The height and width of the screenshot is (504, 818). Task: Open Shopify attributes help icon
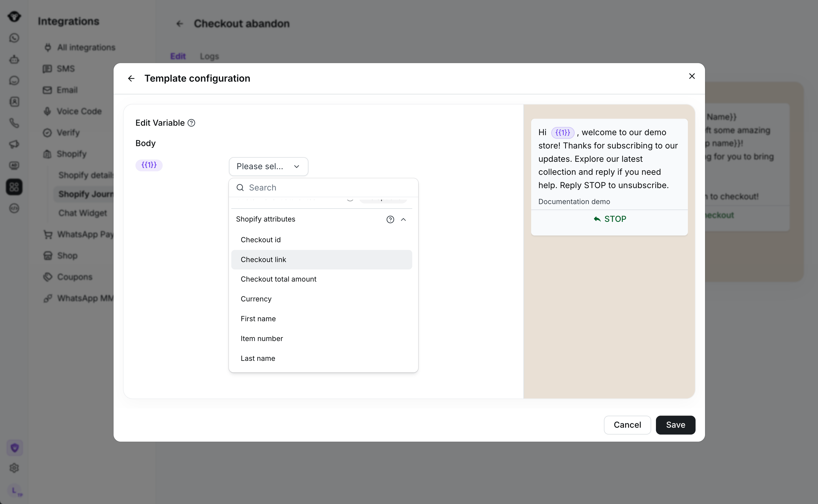click(x=390, y=219)
